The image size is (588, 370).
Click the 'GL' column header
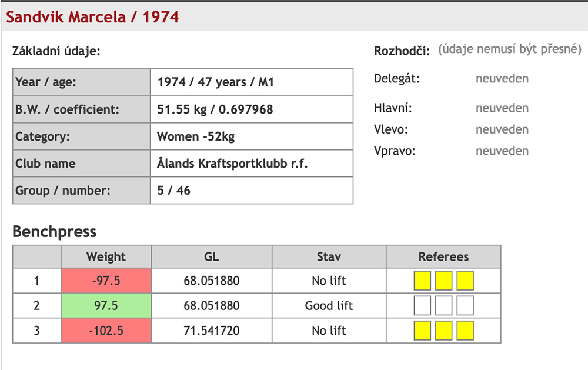(x=212, y=256)
